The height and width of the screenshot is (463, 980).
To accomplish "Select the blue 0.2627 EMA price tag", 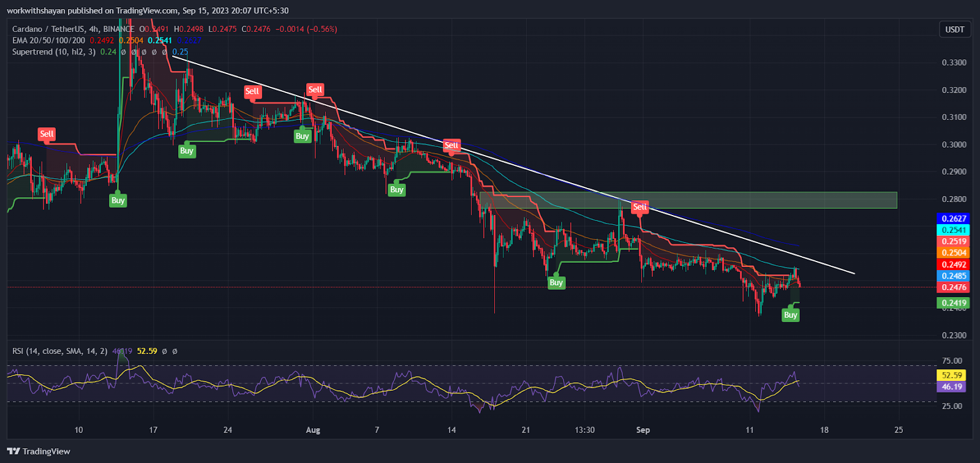I will (x=954, y=219).
